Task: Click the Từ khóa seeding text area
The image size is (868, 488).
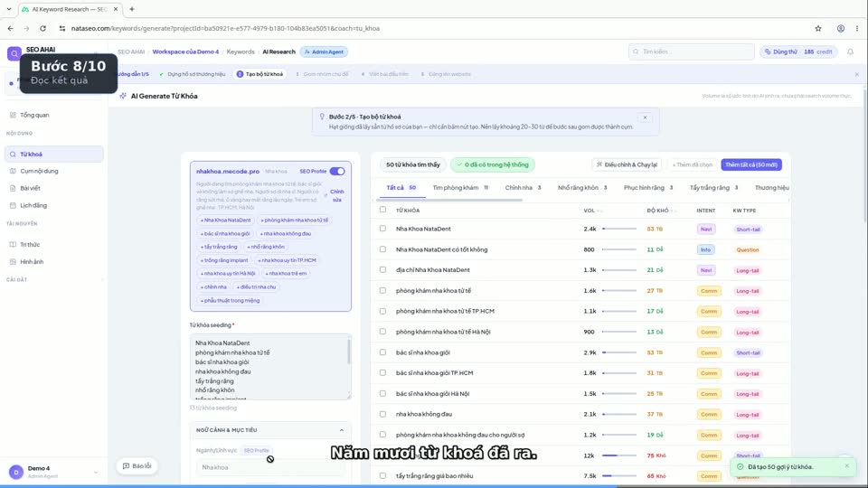Action: point(270,366)
